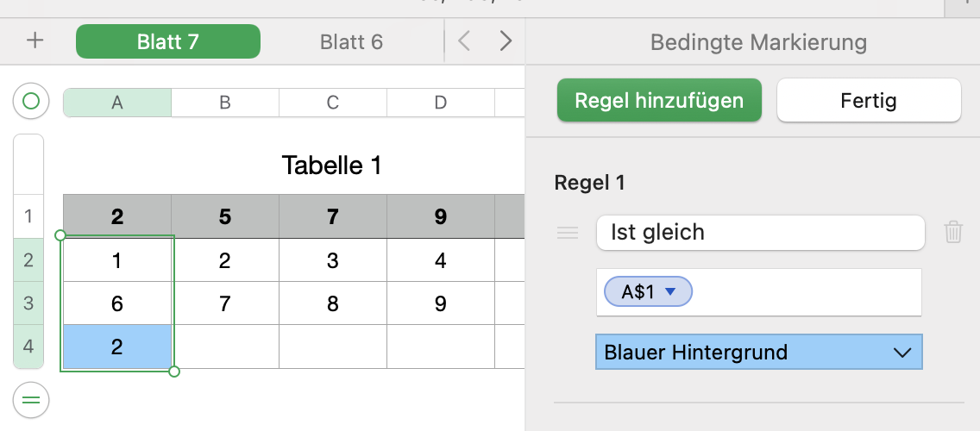Viewport: 980px width, 431px height.
Task: Grab the Regel 1 reorder handle icon
Action: (567, 232)
